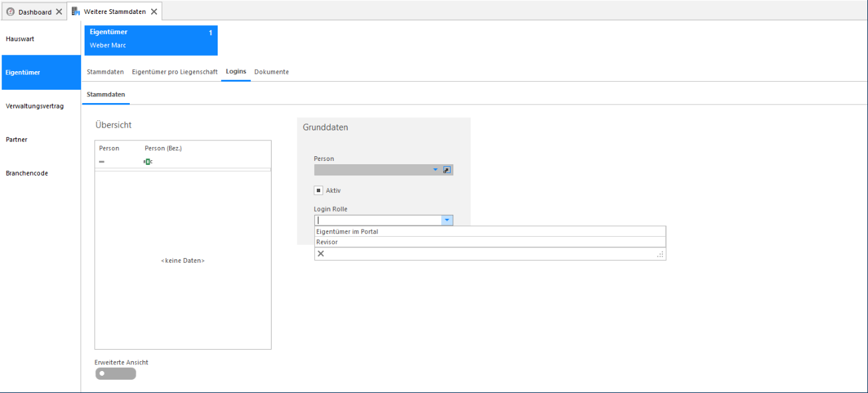Open Branchencode in the sidebar
The height and width of the screenshot is (393, 868).
click(41, 173)
